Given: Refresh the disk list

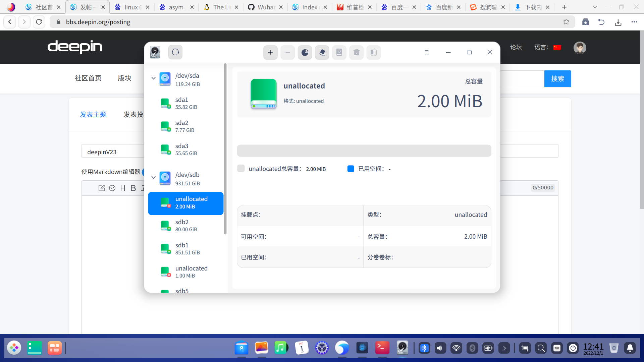Looking at the screenshot, I should pyautogui.click(x=175, y=52).
